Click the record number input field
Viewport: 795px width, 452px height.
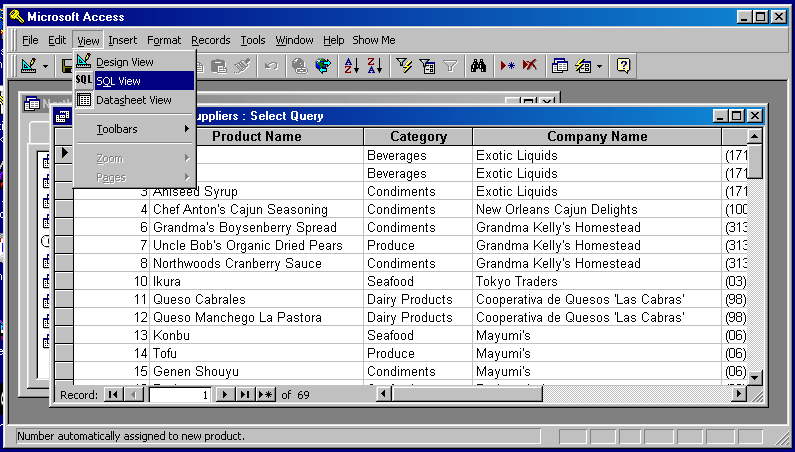coord(180,395)
